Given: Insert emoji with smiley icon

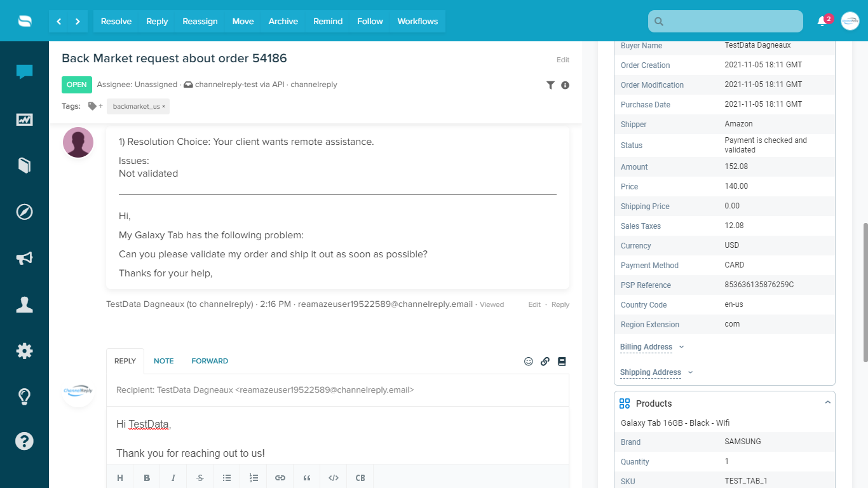Looking at the screenshot, I should pyautogui.click(x=528, y=361).
